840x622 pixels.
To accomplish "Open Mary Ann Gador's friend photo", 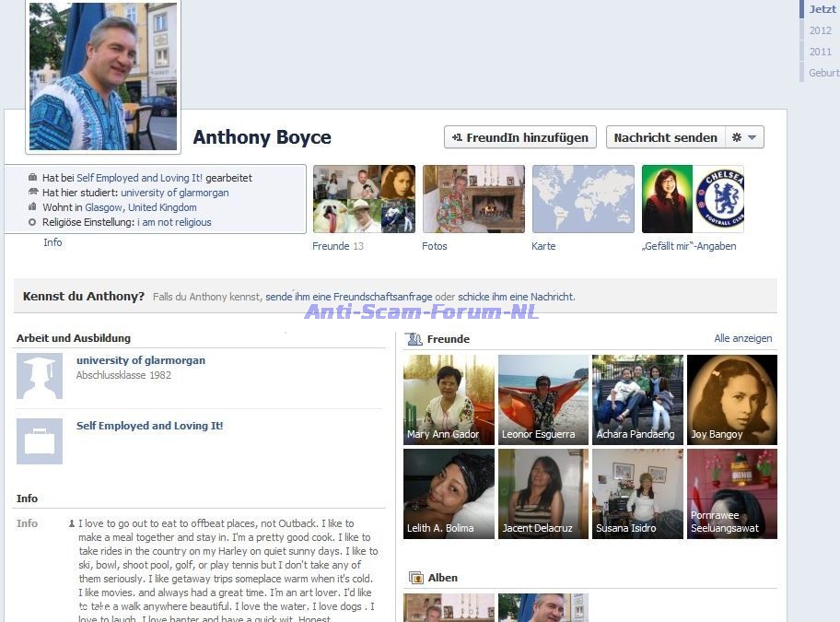I will coord(449,399).
